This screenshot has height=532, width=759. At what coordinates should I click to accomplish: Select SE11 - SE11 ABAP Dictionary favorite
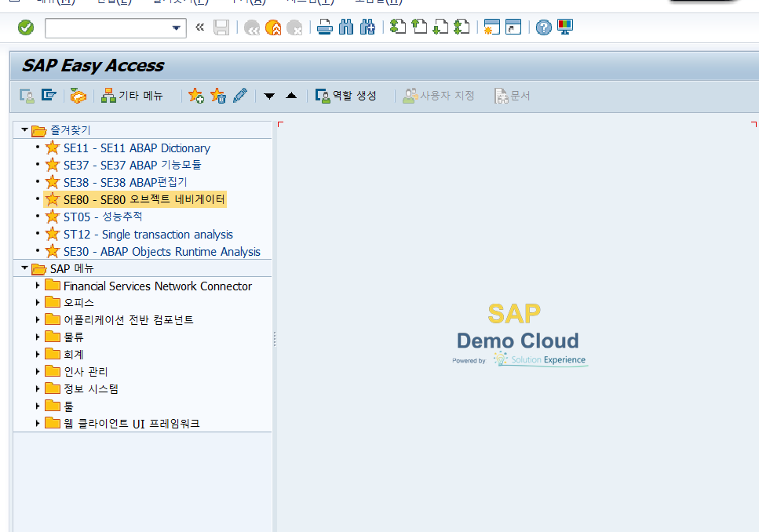(137, 148)
